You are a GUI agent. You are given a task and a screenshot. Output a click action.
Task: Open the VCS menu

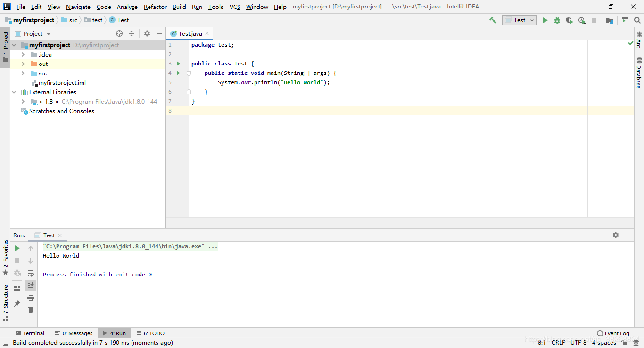click(x=235, y=7)
